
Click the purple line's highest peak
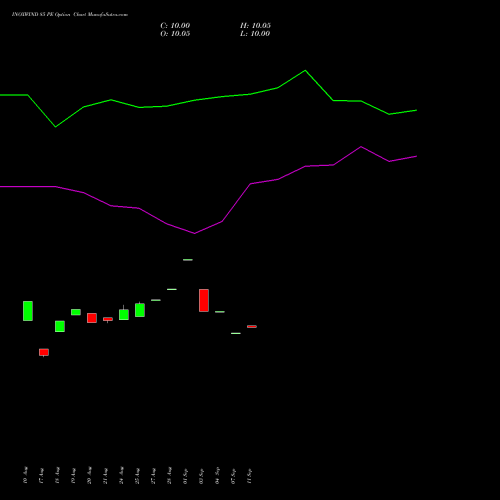(361, 147)
